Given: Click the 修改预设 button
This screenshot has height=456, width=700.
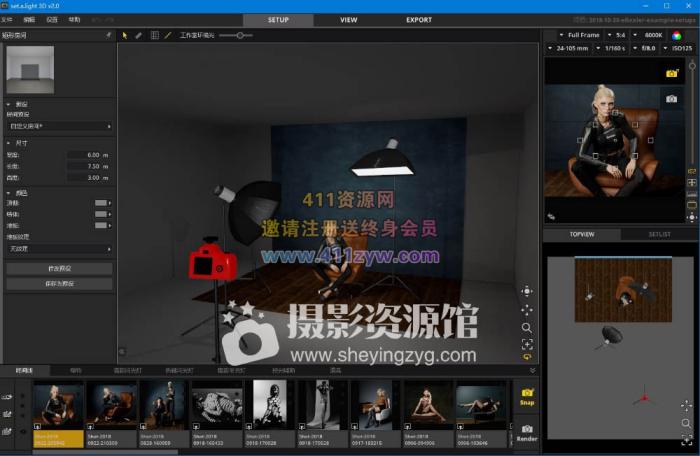Looking at the screenshot, I should coord(59,269).
